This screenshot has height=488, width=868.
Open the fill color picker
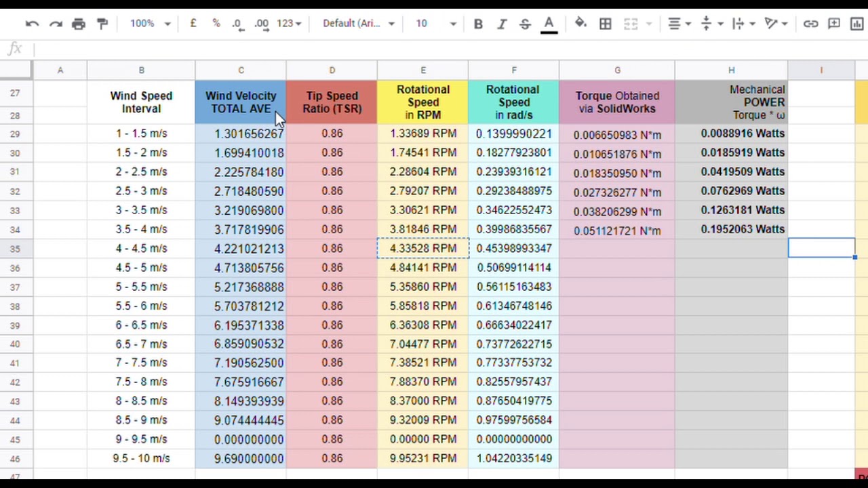point(580,24)
